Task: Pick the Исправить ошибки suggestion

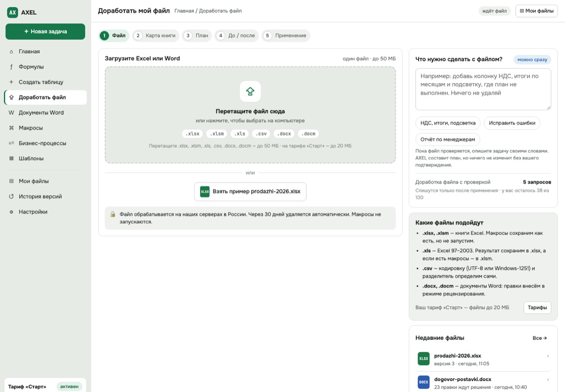Action: coord(512,123)
